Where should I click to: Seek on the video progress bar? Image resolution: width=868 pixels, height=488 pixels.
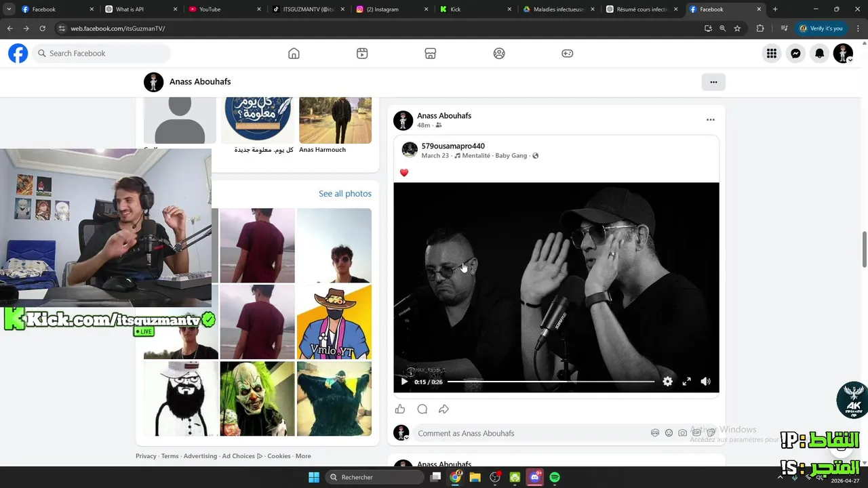(551, 382)
